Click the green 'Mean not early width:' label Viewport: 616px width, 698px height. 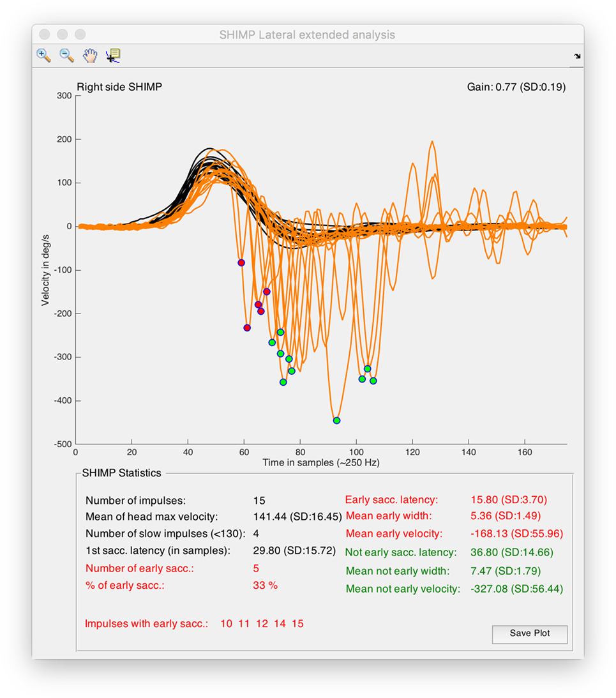398,571
